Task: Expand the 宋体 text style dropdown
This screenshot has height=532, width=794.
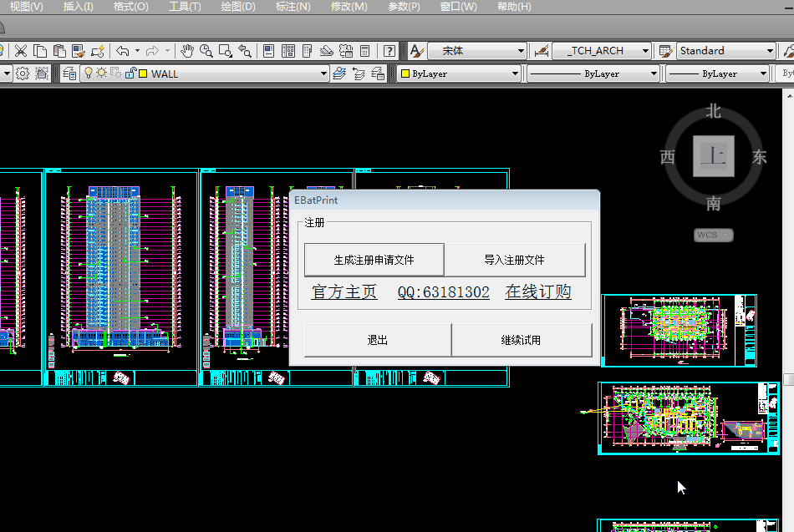Action: pyautogui.click(x=521, y=51)
